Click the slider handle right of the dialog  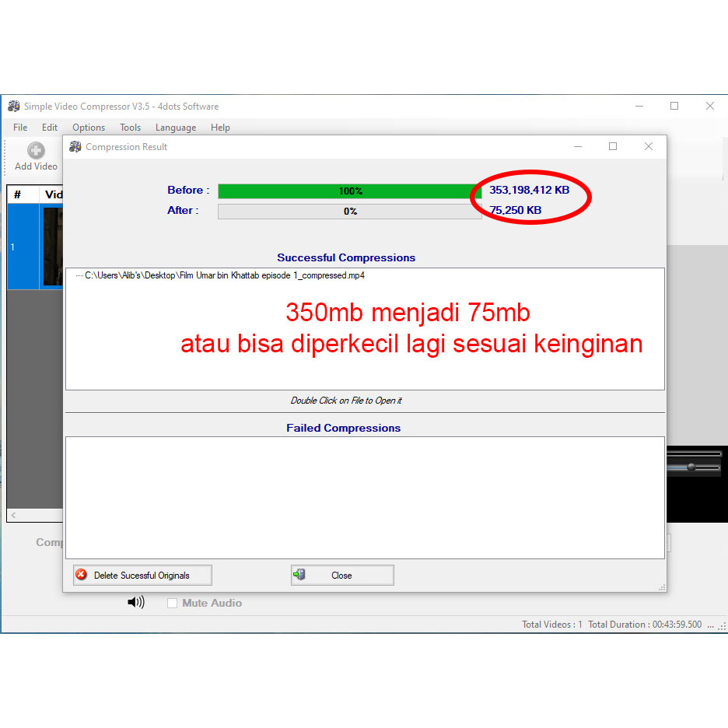coord(690,467)
